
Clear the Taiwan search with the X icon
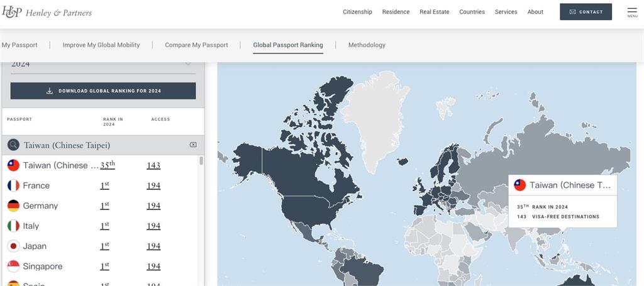coord(192,145)
